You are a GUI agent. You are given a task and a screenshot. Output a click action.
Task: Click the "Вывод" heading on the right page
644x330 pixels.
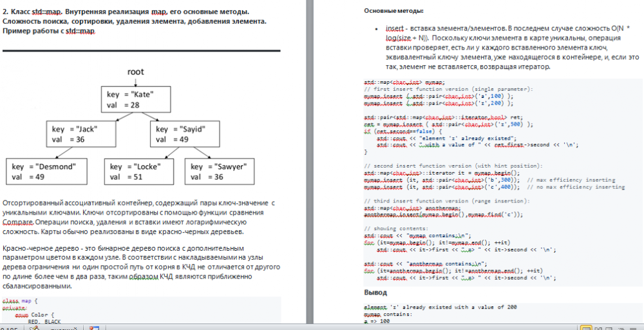pos(375,293)
